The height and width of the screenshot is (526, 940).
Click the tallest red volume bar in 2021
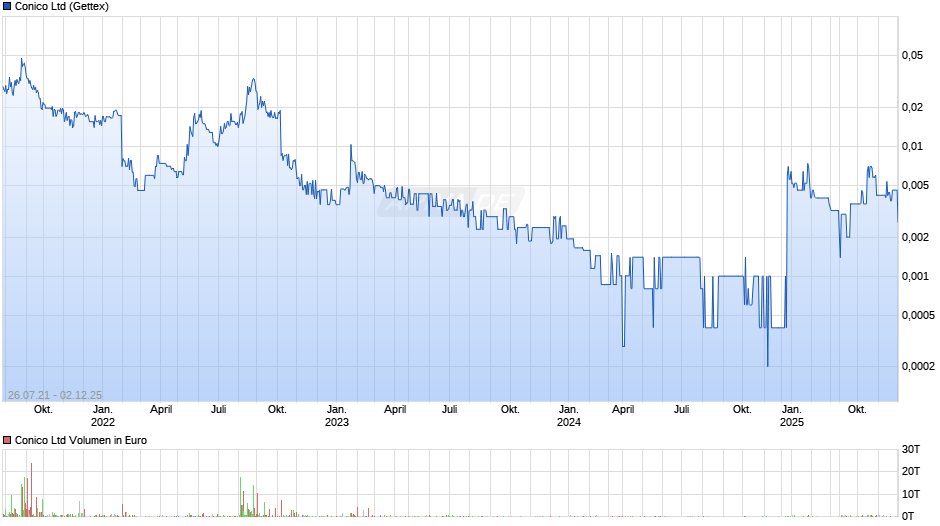(31, 489)
